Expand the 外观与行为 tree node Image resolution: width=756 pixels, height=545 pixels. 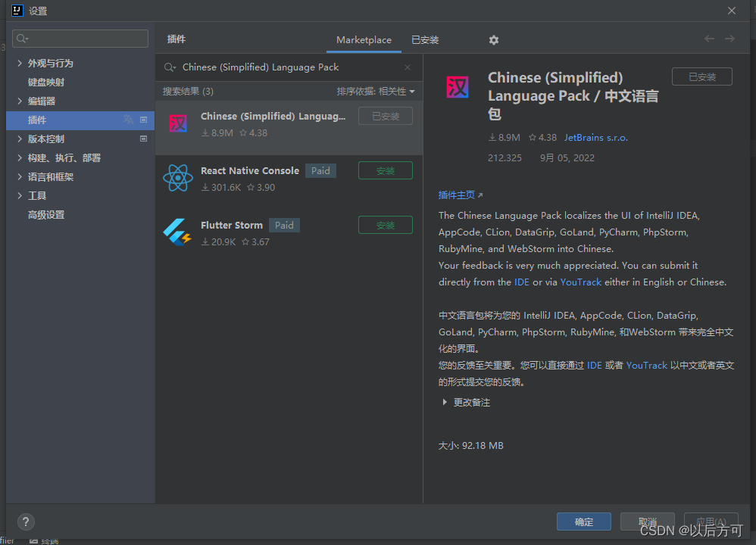(x=19, y=63)
